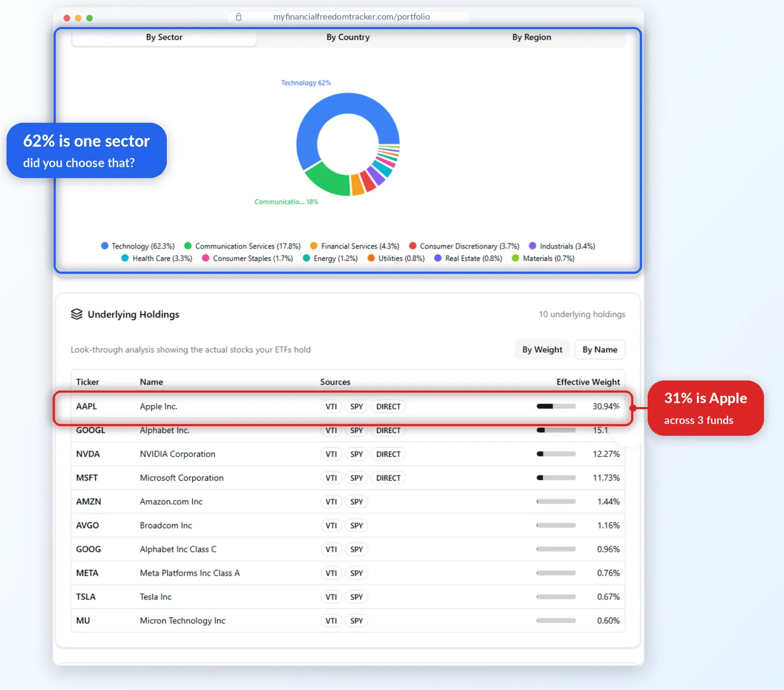
Task: Click the weight bar in the NVDA row
Action: (556, 454)
